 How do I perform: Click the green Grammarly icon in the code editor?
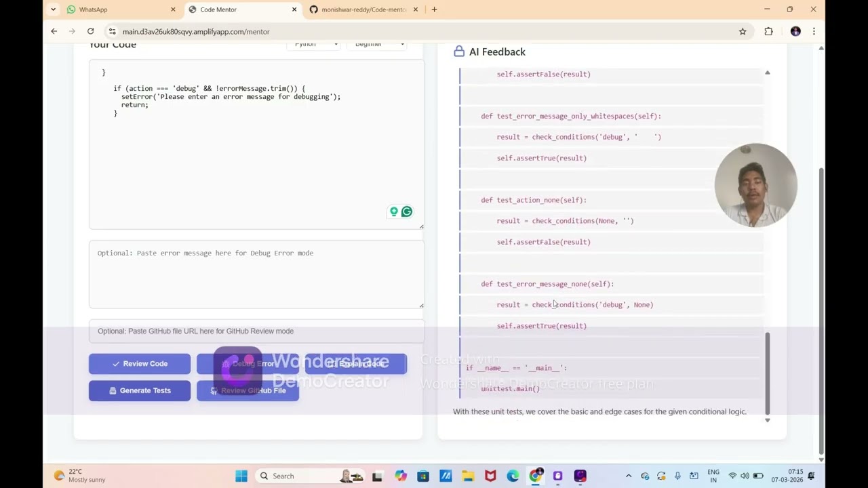(407, 211)
